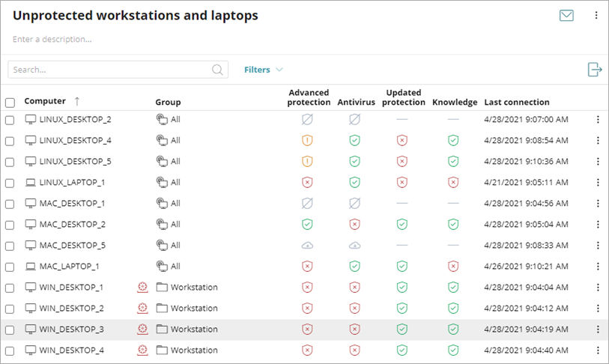The image size is (609, 364).
Task: Sort by the Last connection column header
Action: pyautogui.click(x=517, y=102)
